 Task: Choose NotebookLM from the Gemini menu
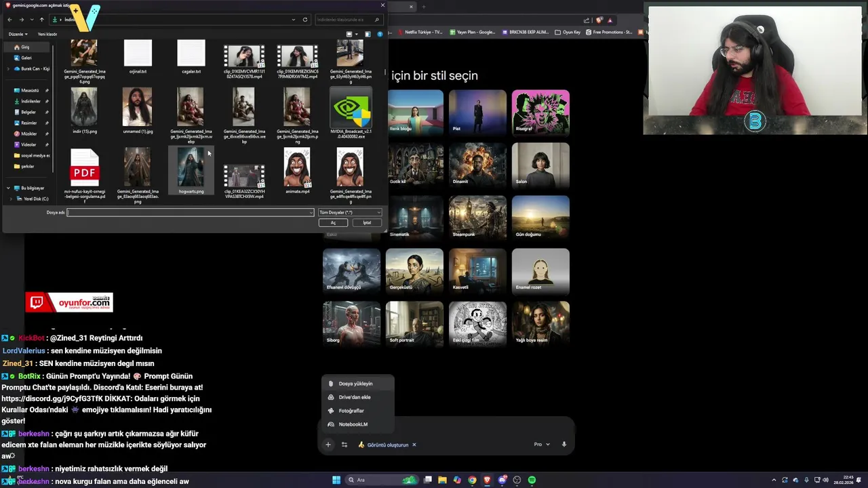coord(357,424)
